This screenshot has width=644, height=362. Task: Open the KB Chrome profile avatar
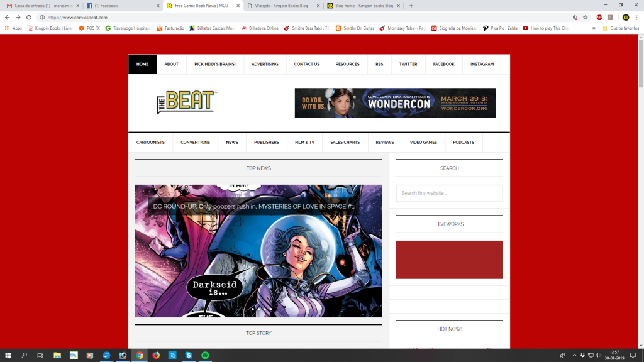coord(626,17)
